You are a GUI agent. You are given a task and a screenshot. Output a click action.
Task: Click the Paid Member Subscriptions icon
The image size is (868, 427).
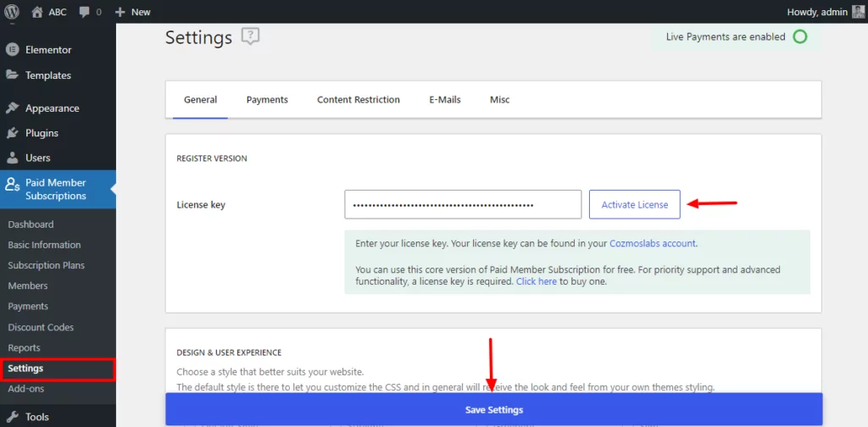click(x=12, y=184)
